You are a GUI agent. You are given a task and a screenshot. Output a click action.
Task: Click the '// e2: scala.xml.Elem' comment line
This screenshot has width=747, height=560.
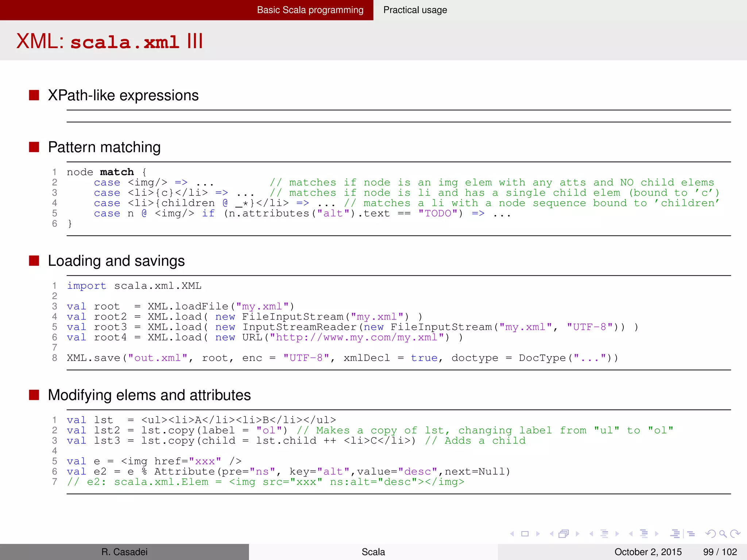click(x=266, y=482)
